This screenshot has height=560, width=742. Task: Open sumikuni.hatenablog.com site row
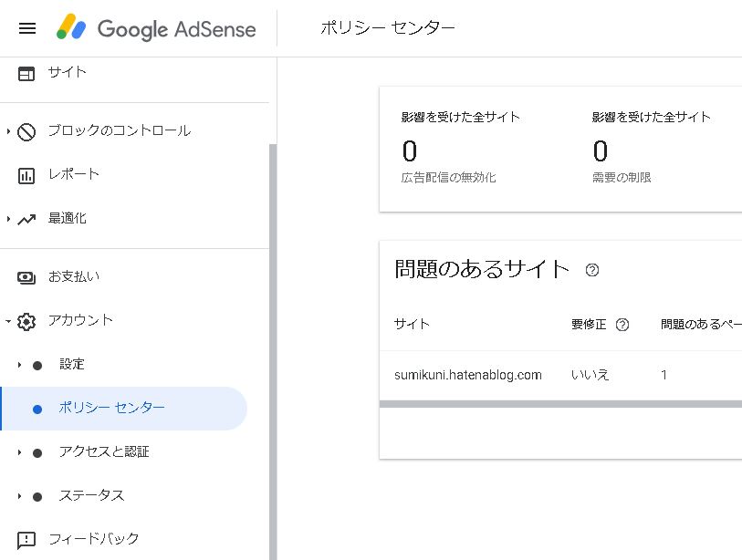point(467,375)
